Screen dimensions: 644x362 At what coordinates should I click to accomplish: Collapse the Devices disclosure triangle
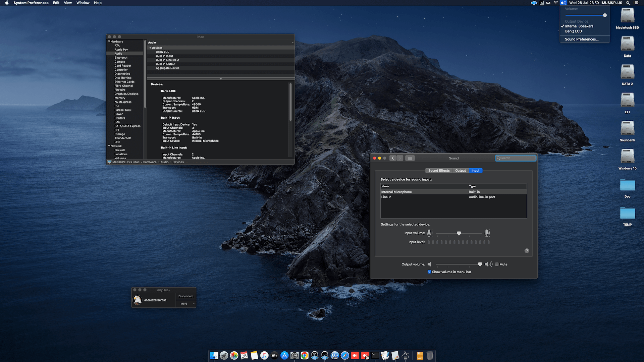(150, 48)
